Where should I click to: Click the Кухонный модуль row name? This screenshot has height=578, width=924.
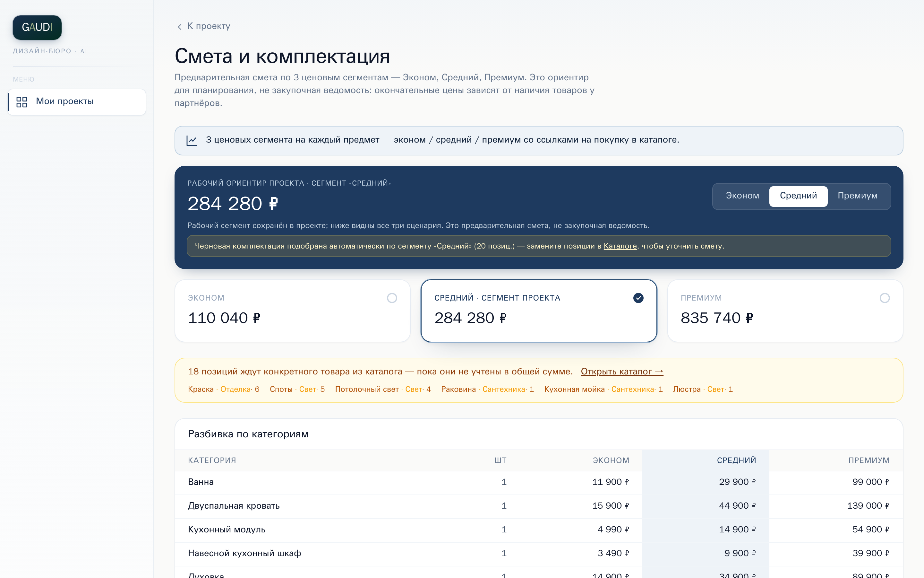[227, 530]
